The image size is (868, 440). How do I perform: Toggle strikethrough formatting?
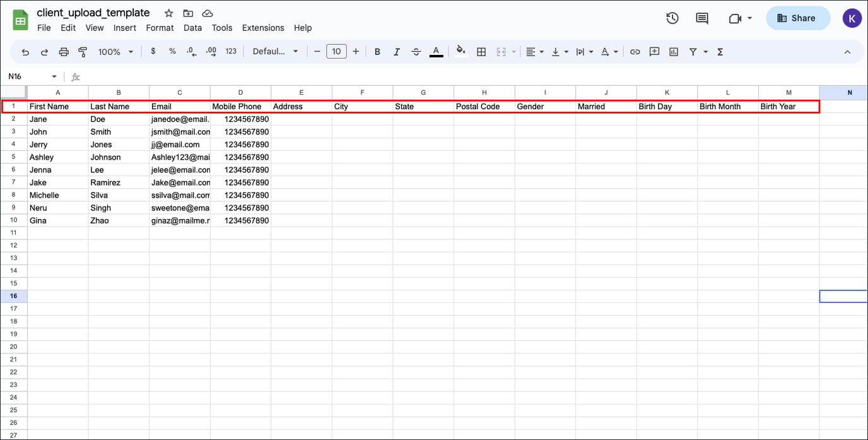click(416, 52)
